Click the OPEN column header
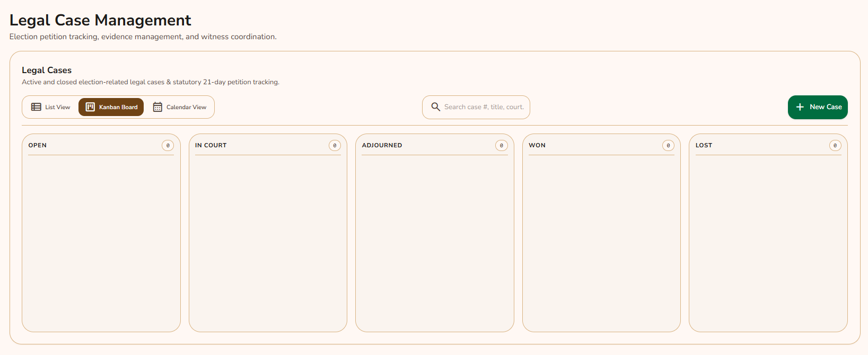This screenshot has height=355, width=868. click(x=38, y=145)
